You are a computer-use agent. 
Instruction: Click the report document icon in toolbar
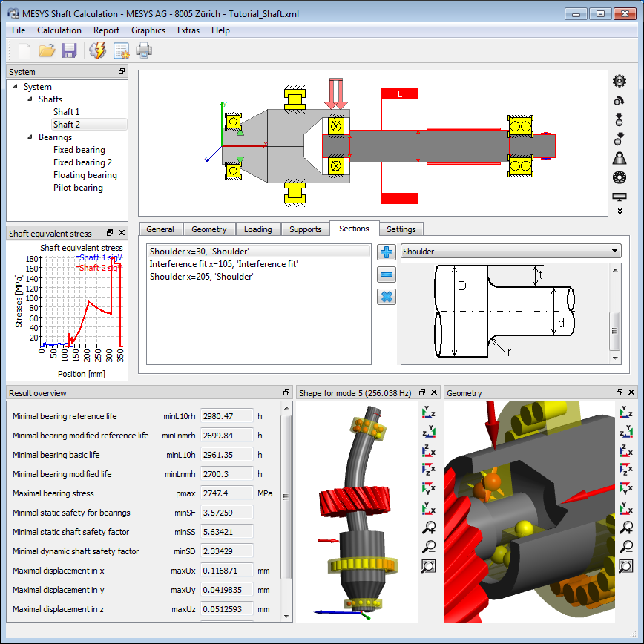121,50
